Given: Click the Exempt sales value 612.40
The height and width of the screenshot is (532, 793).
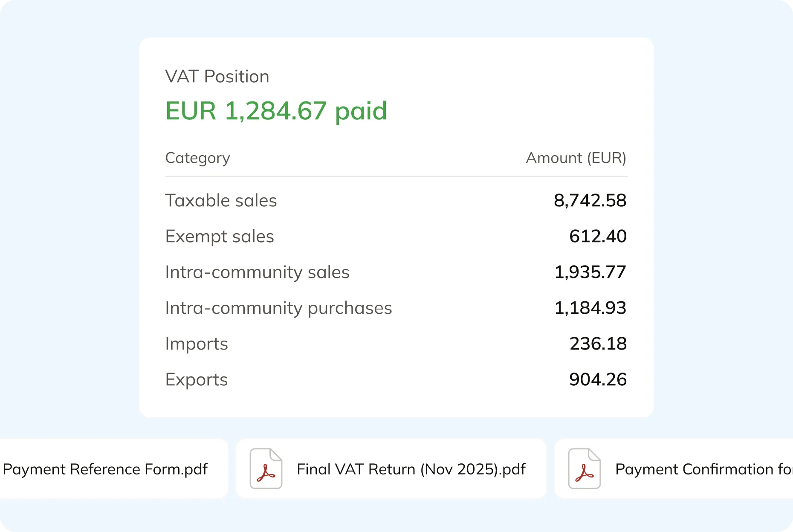Looking at the screenshot, I should click(x=598, y=236).
